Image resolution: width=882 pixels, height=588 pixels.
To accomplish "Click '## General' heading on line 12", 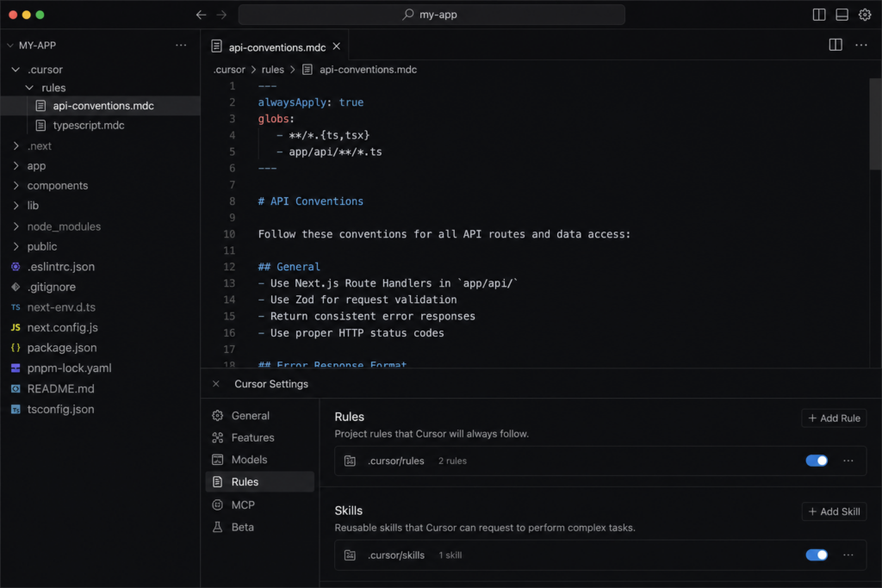I will point(289,267).
